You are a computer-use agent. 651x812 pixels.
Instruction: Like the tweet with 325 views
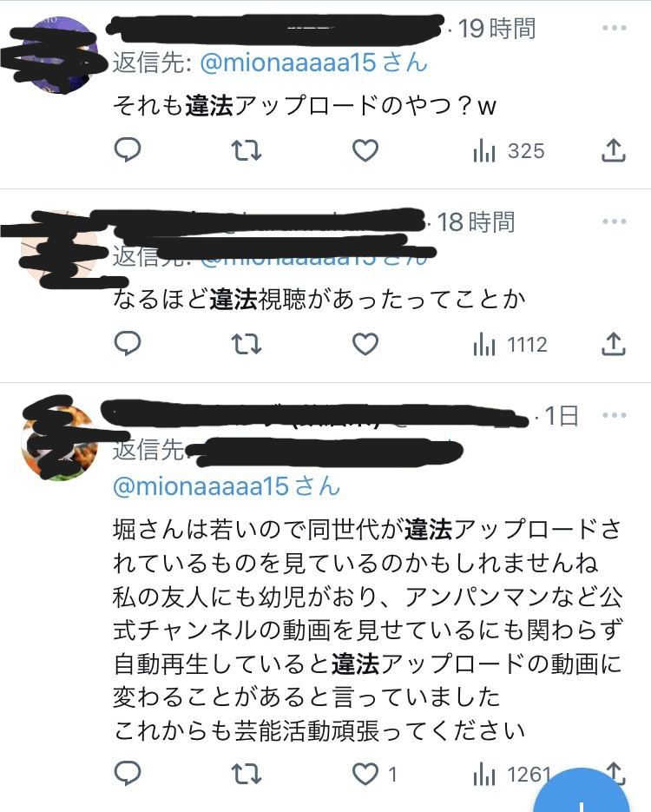(x=365, y=151)
